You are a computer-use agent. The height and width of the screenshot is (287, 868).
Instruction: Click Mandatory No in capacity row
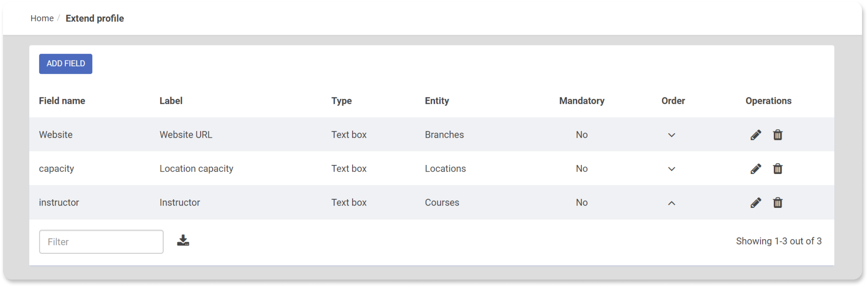(582, 169)
